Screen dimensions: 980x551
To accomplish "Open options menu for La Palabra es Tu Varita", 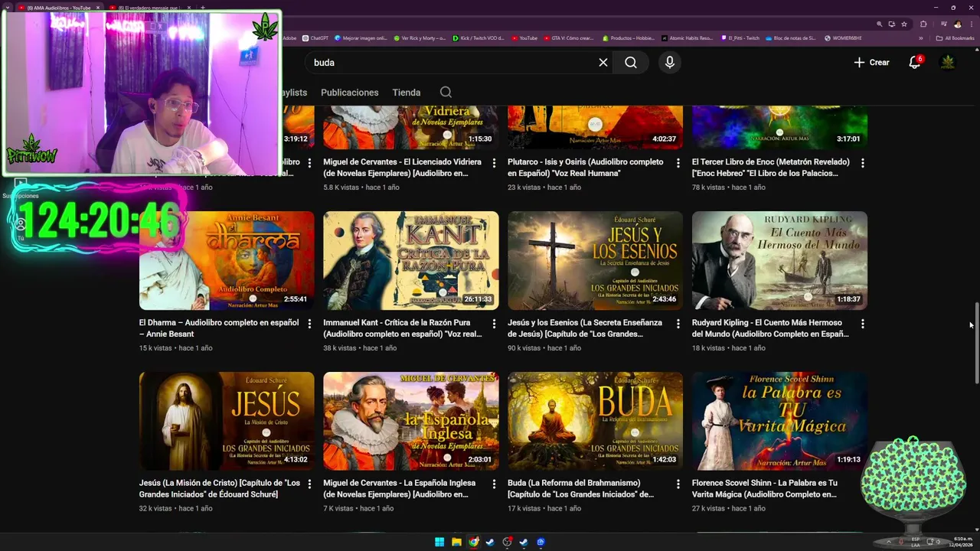I will point(862,484).
